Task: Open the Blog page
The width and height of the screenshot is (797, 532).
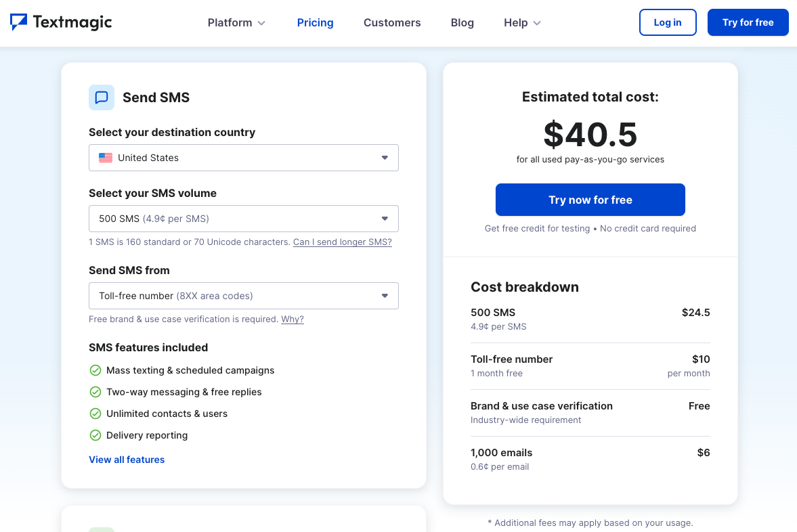Action: coord(462,22)
